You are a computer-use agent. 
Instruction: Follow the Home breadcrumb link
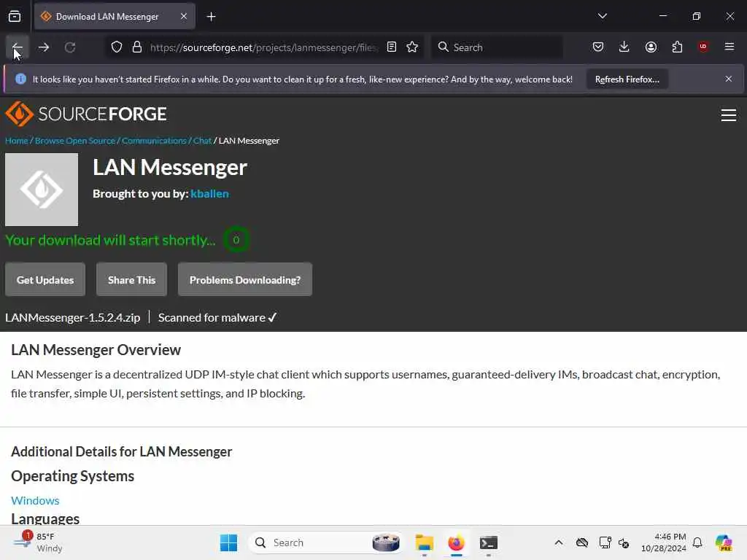tap(17, 141)
